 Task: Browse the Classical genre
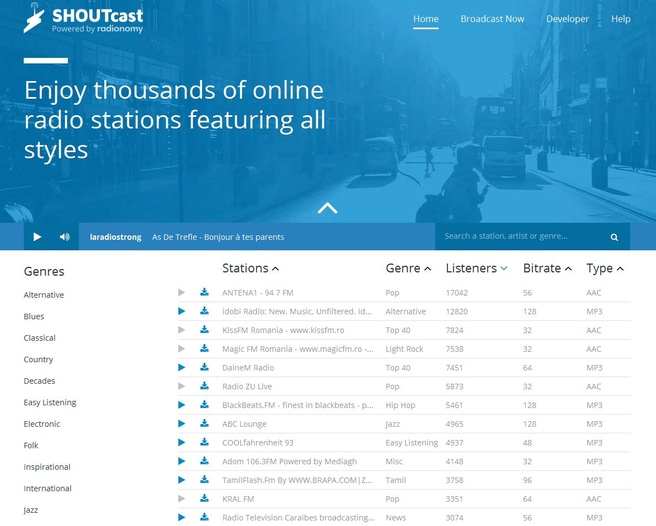point(39,338)
